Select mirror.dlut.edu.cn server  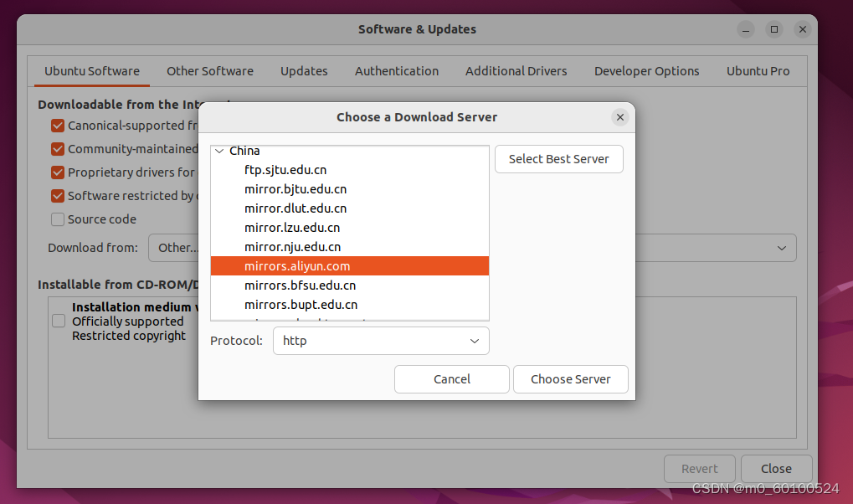click(350, 208)
